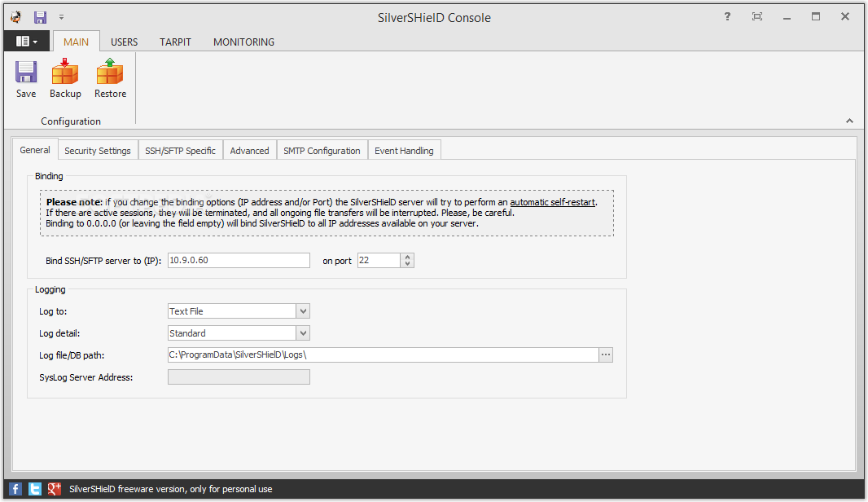868x502 pixels.
Task: Open the Facebook link icon
Action: (15, 489)
